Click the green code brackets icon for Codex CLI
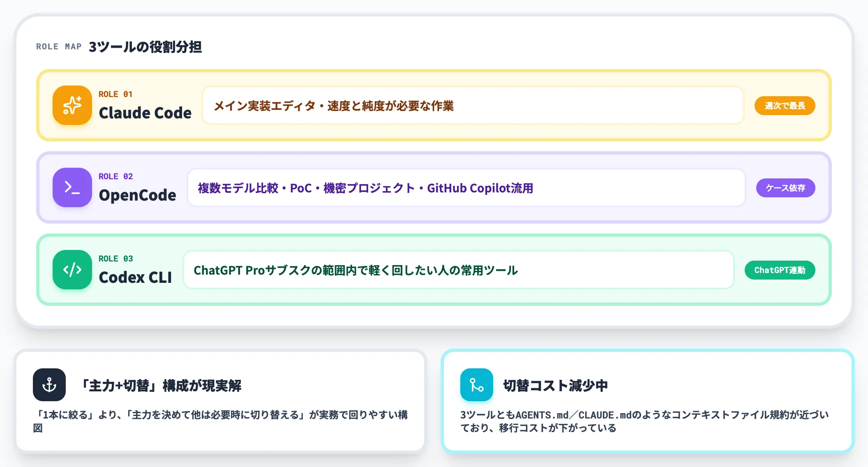 72,270
